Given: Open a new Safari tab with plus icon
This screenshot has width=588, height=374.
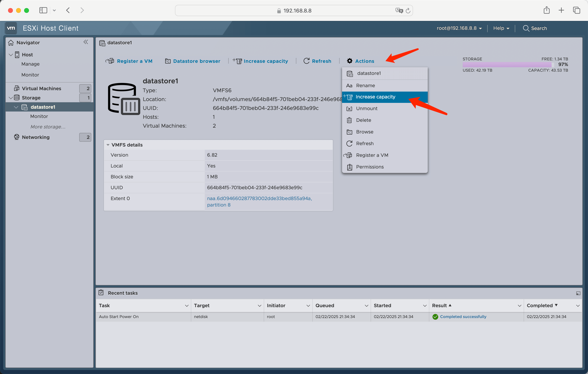Looking at the screenshot, I should coord(561,10).
